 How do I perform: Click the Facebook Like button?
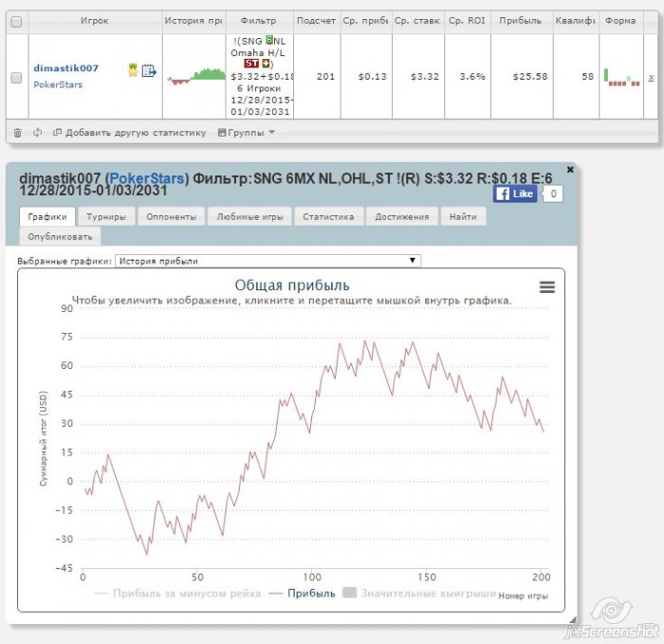click(515, 193)
